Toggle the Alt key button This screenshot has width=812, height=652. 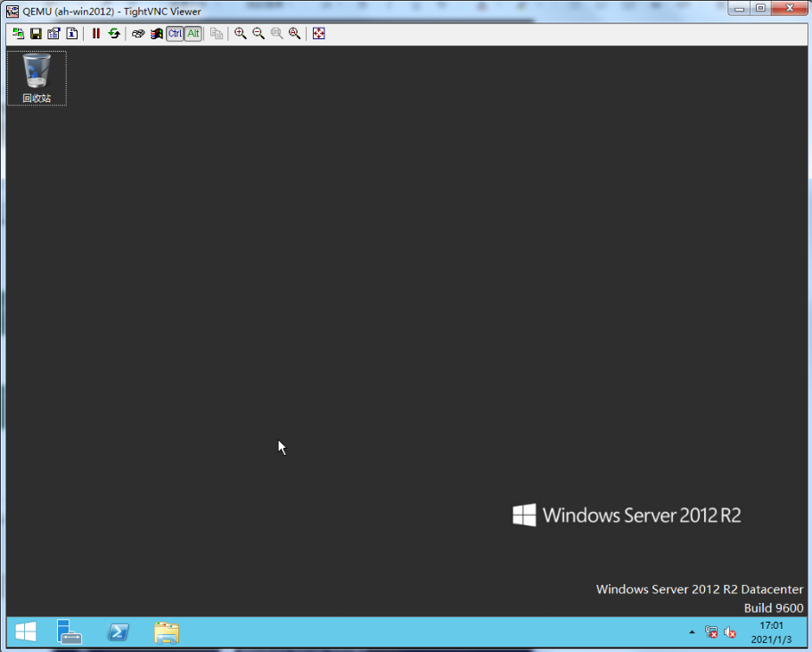[x=193, y=34]
